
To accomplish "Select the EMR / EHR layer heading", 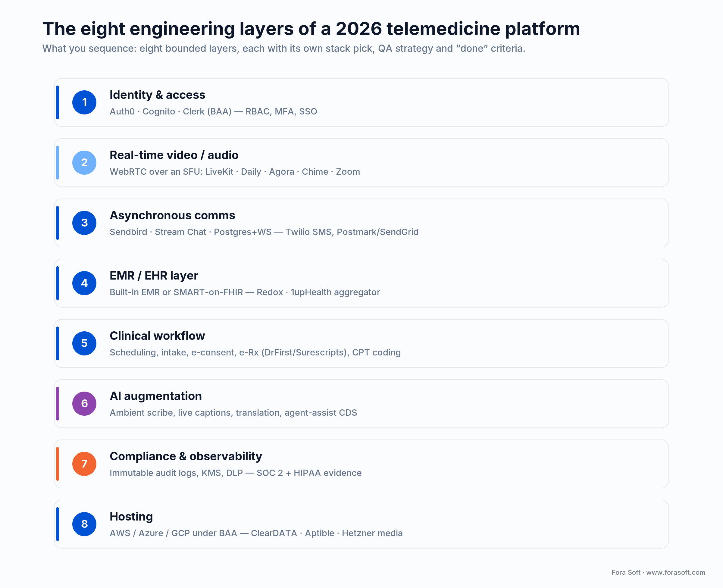I will point(154,276).
